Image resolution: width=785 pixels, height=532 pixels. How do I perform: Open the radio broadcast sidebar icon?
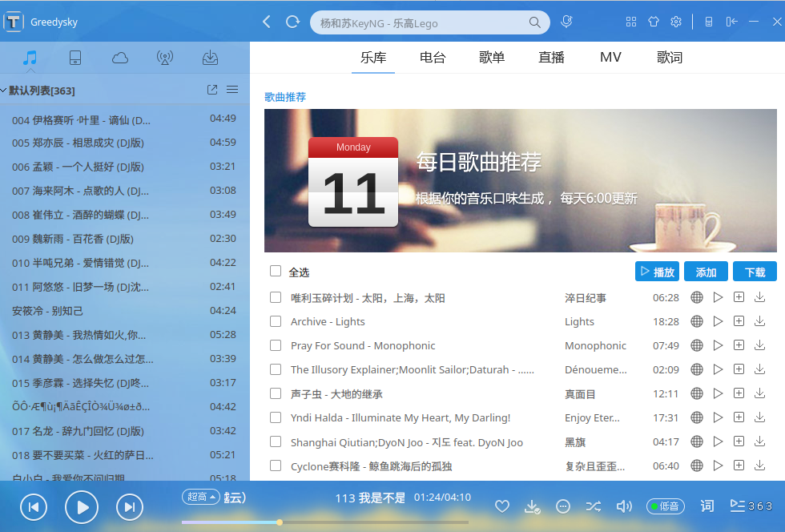tap(165, 58)
